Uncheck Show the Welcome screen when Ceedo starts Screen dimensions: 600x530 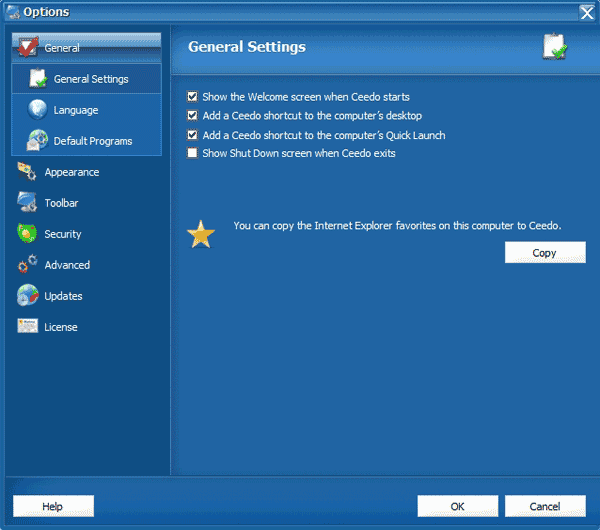pos(192,96)
